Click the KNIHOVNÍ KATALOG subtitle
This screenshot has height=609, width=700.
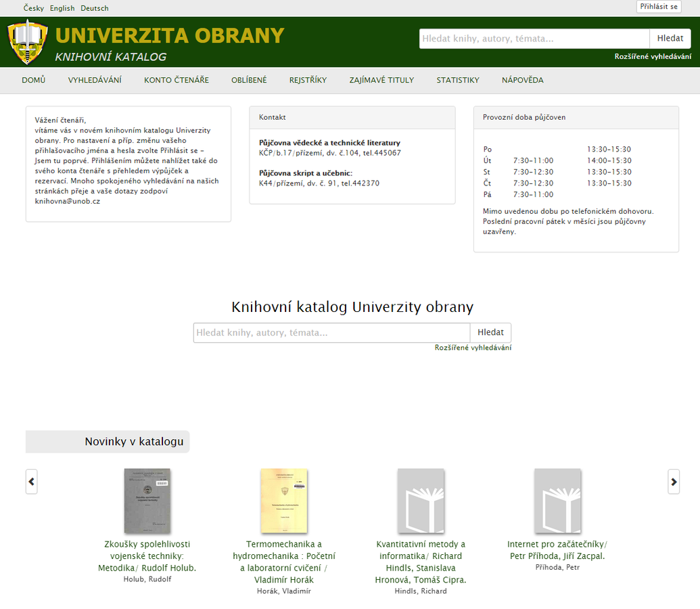click(111, 57)
